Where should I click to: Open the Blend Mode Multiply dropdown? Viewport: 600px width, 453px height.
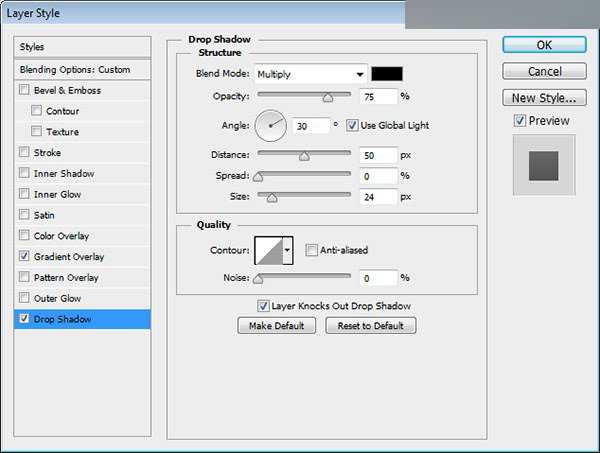point(310,74)
